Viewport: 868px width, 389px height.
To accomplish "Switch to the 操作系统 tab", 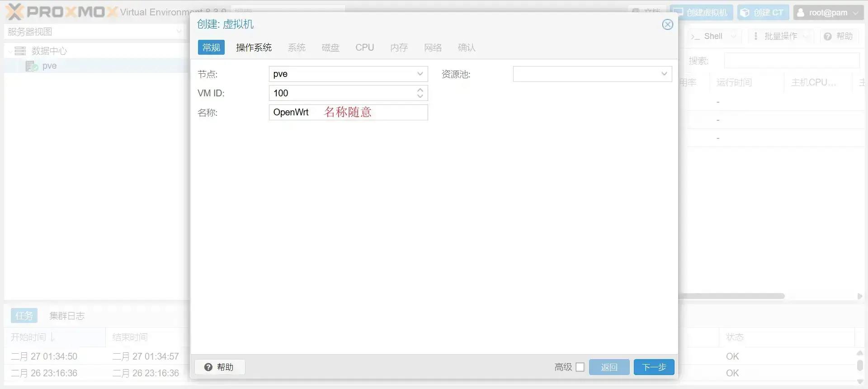I will (254, 47).
